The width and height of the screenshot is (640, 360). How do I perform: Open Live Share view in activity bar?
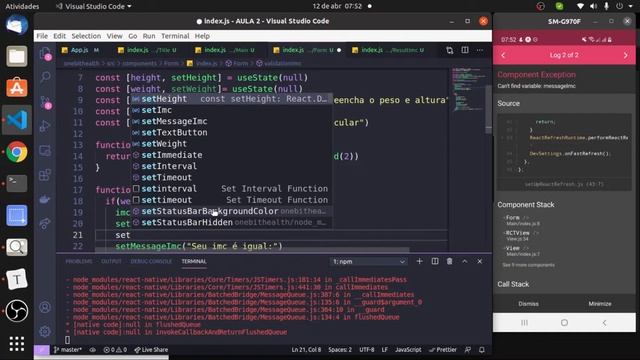pos(45,223)
